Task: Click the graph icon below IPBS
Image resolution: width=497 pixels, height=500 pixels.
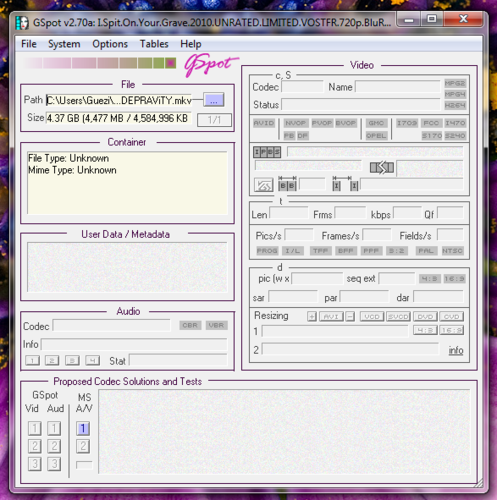Action: point(263,185)
